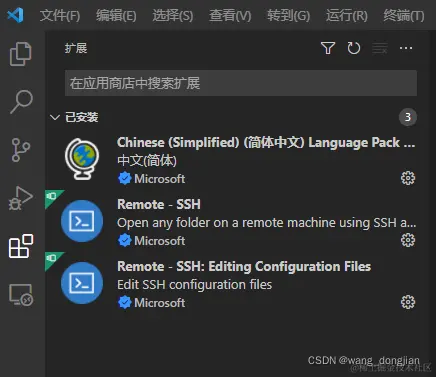Click 'Edit SSH configuration files' description
This screenshot has height=377, width=436.
pos(194,285)
